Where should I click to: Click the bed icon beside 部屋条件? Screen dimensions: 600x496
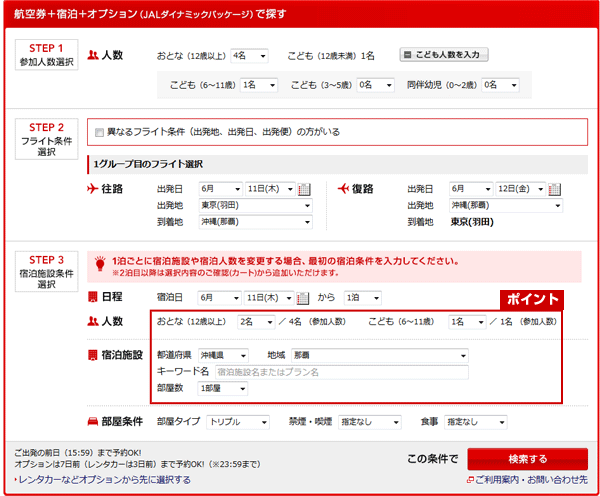click(x=94, y=422)
